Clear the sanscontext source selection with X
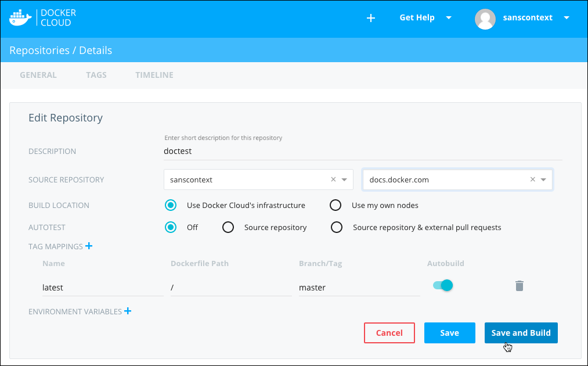This screenshot has width=588, height=366. pos(333,180)
